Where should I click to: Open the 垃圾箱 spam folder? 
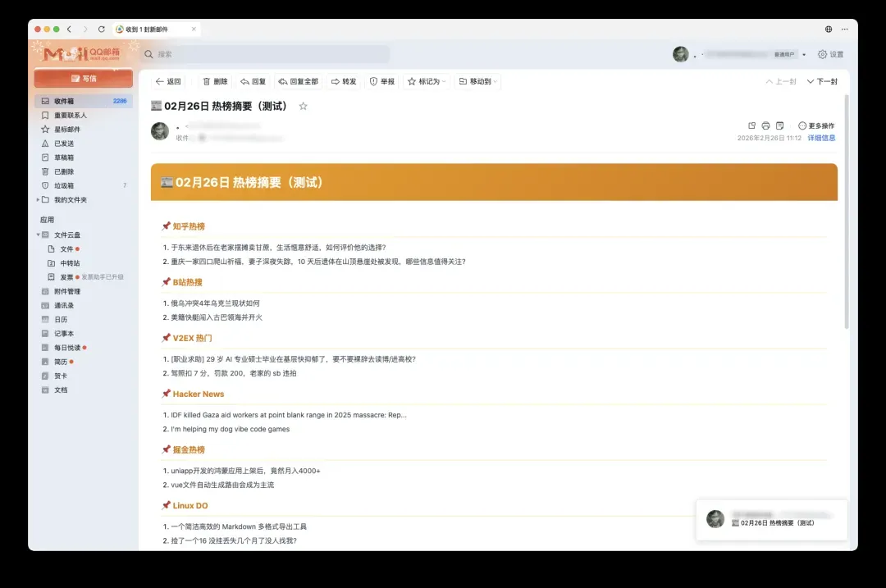click(64, 186)
